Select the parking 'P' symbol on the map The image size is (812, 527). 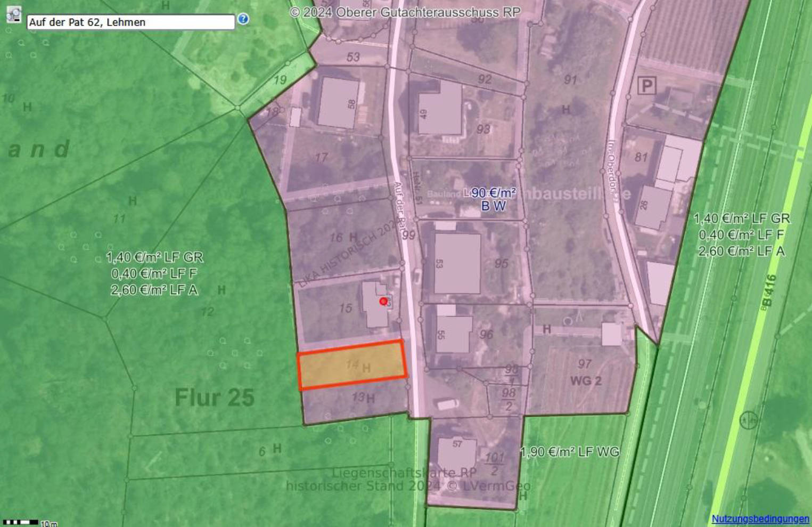[x=646, y=85]
